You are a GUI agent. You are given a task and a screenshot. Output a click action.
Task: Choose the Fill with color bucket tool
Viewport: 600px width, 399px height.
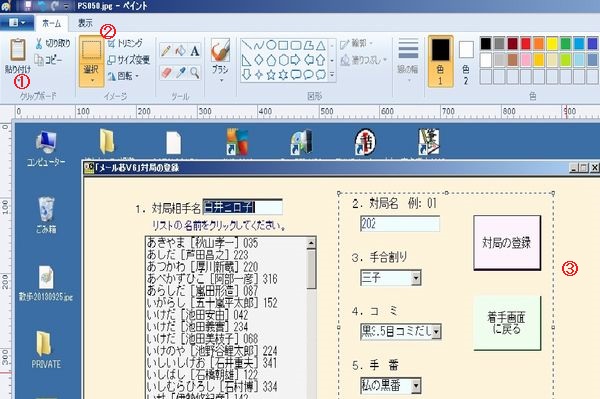click(180, 50)
